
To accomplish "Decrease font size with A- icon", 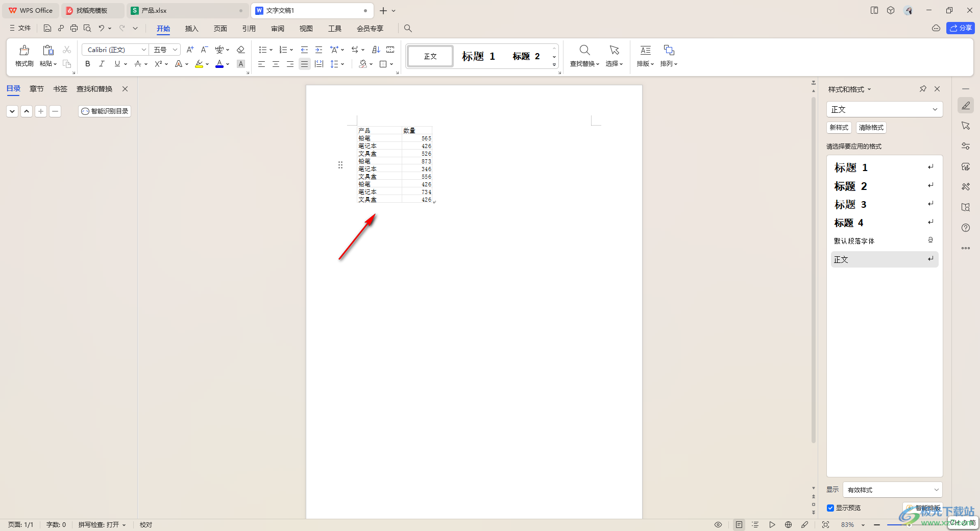I will (x=204, y=50).
